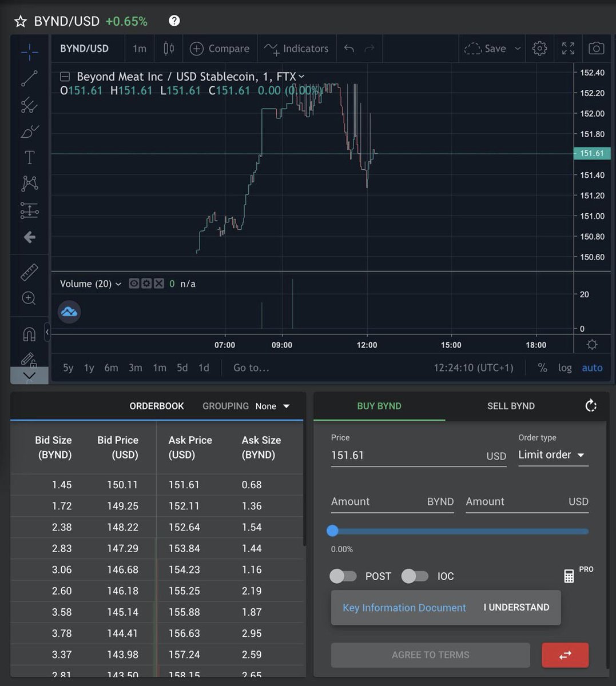Click the I UNDERSTAND button
Screen dimensions: 616x686
point(516,607)
